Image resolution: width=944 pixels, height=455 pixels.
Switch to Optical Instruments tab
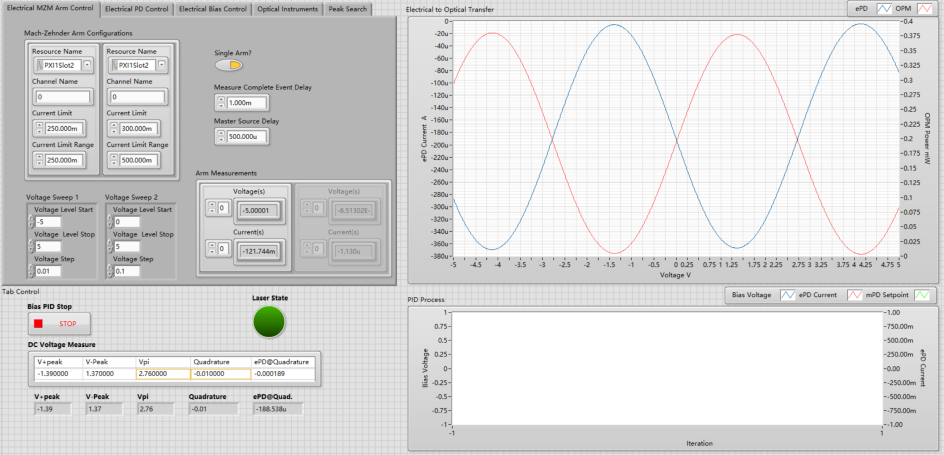(x=287, y=10)
